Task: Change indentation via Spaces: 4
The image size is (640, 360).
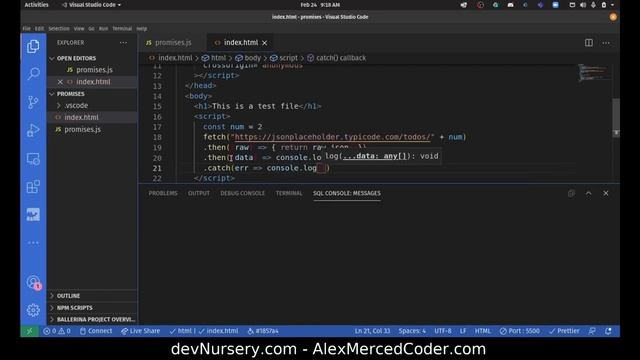Action: [412, 331]
